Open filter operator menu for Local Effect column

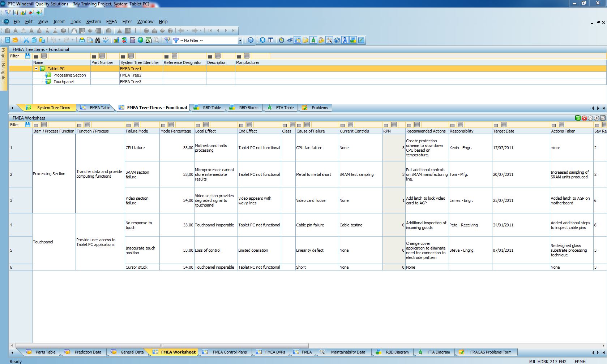[x=198, y=125]
